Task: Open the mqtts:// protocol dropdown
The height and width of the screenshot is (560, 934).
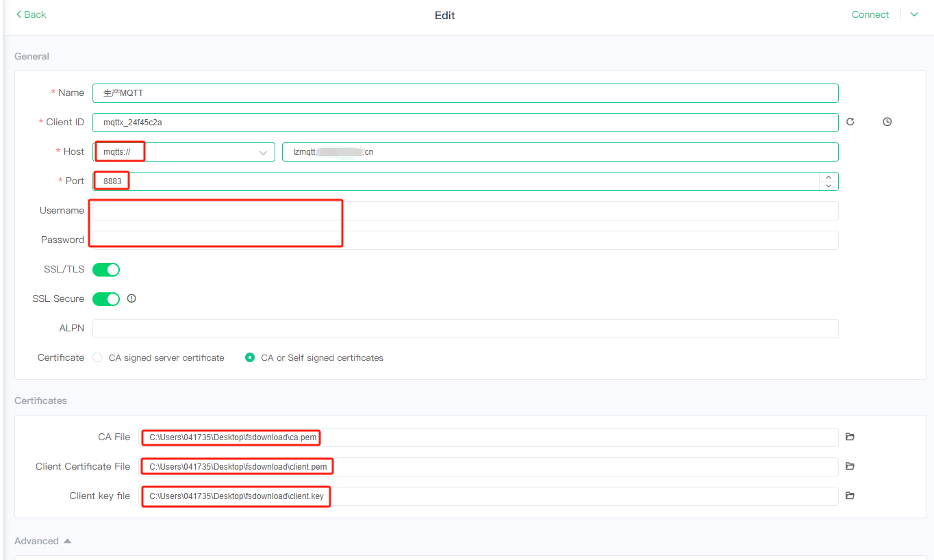Action: (x=184, y=152)
